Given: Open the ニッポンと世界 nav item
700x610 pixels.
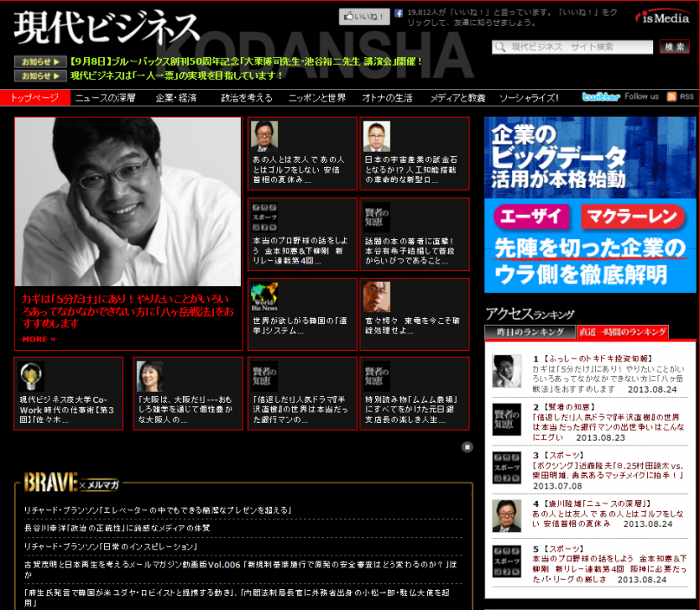Looking at the screenshot, I should coord(317,98).
